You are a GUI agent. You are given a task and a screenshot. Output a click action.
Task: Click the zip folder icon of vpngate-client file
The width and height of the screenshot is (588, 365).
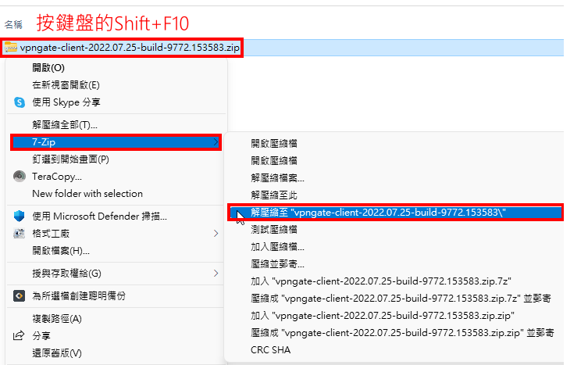coord(10,48)
